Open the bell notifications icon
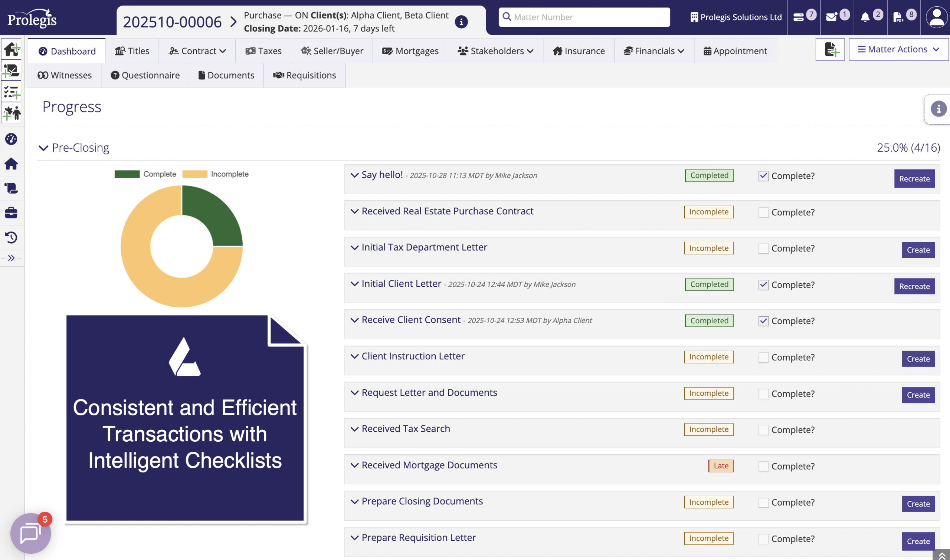The image size is (950, 560). tap(865, 17)
